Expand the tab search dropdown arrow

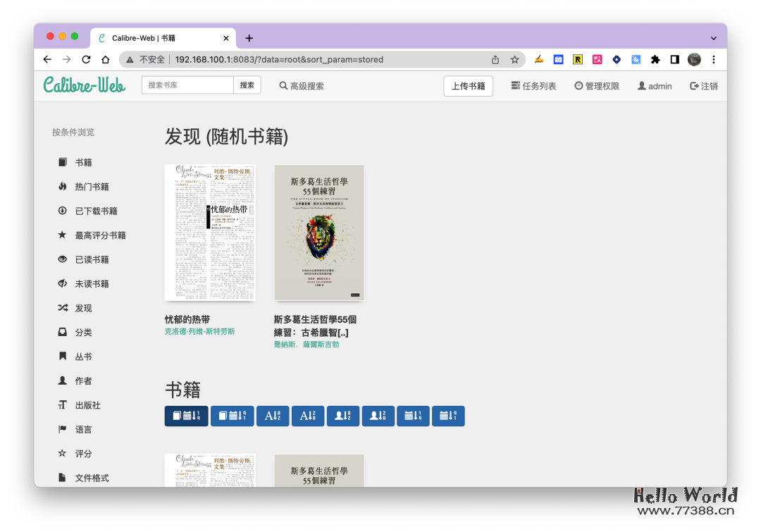(x=713, y=38)
